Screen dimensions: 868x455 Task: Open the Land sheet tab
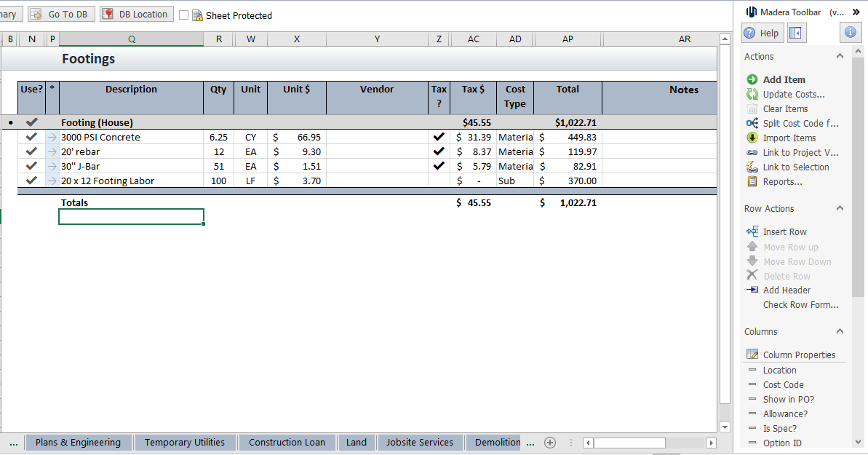pos(357,442)
